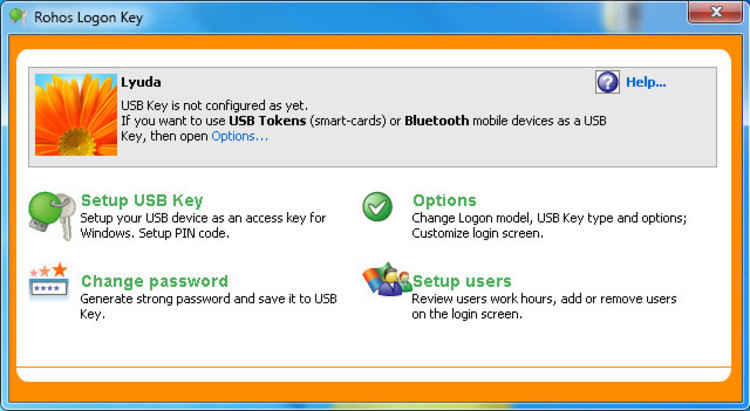This screenshot has width=750, height=411.
Task: Click the Lyuda user name
Action: [141, 82]
